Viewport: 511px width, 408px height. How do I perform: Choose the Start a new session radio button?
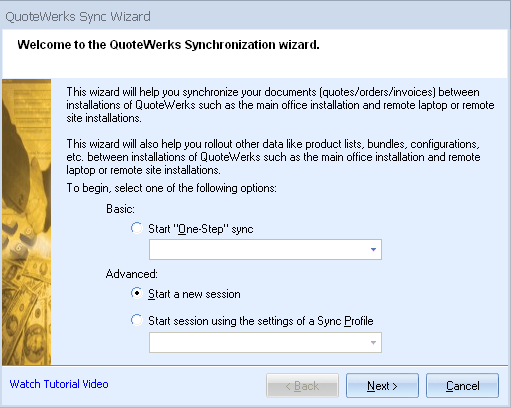pos(137,293)
